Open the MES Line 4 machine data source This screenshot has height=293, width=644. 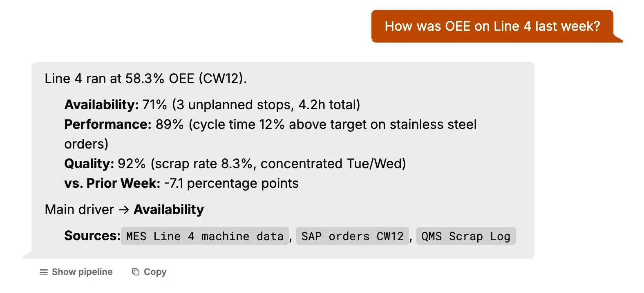click(205, 237)
